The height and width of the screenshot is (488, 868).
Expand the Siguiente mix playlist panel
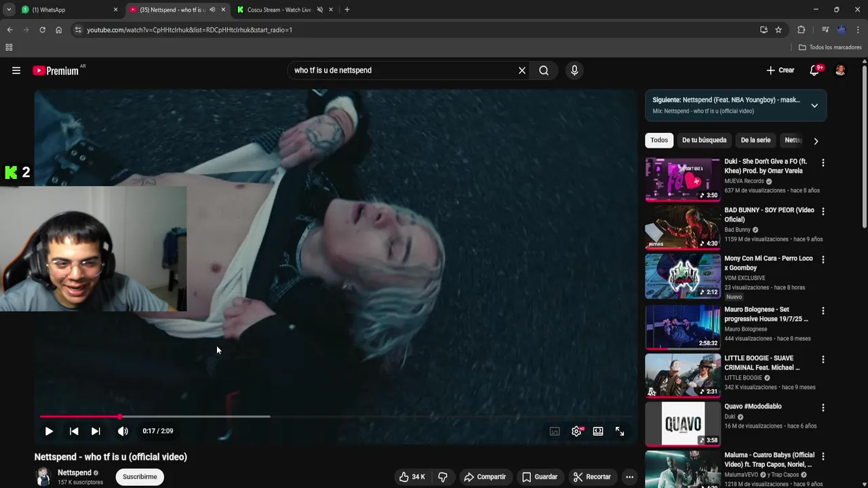click(814, 106)
